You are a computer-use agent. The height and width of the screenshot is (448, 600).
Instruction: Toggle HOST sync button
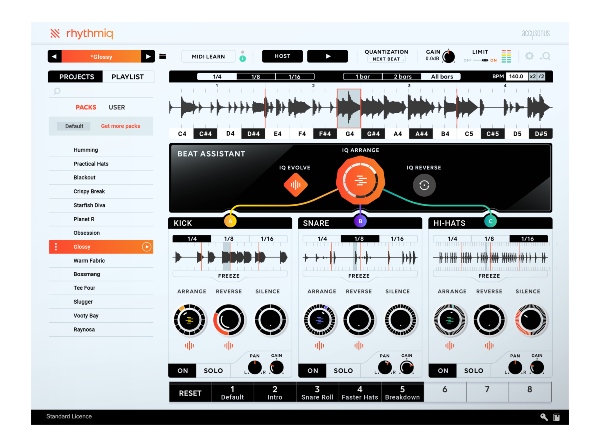click(x=282, y=56)
